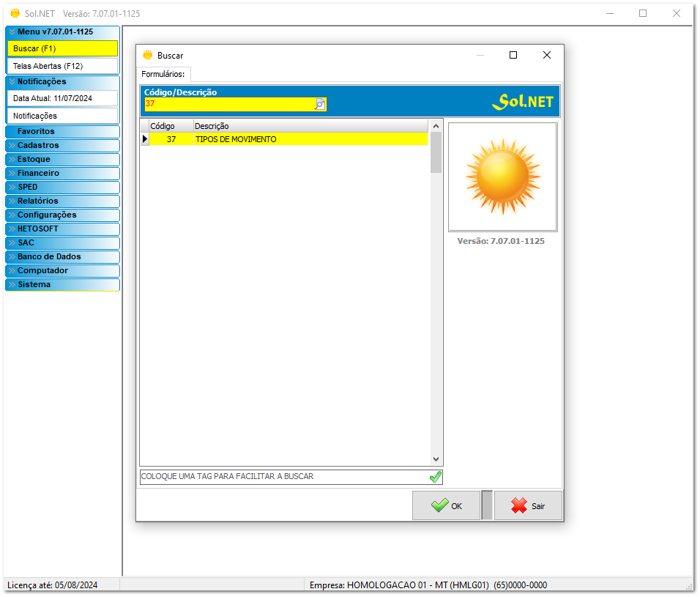Click the Sol.NET logo in blue header
700x597 pixels.
[523, 102]
